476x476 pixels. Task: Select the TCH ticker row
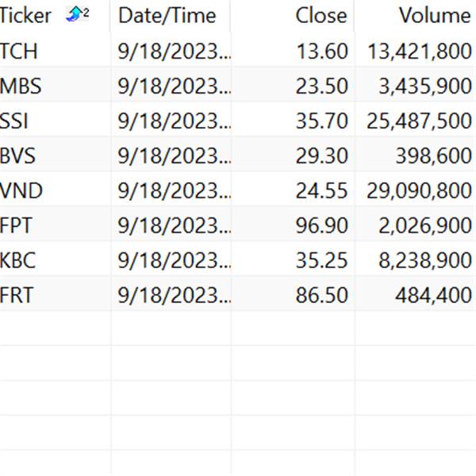coord(19,52)
